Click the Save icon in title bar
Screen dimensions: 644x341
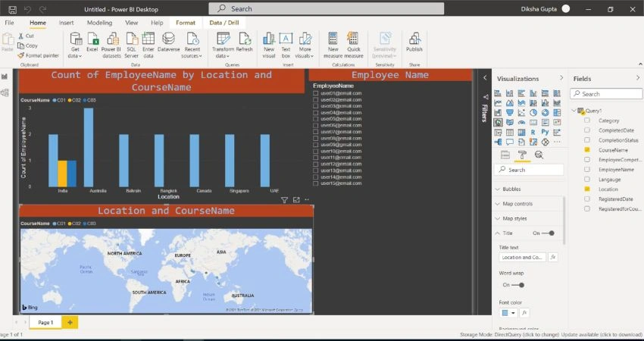tap(12, 9)
